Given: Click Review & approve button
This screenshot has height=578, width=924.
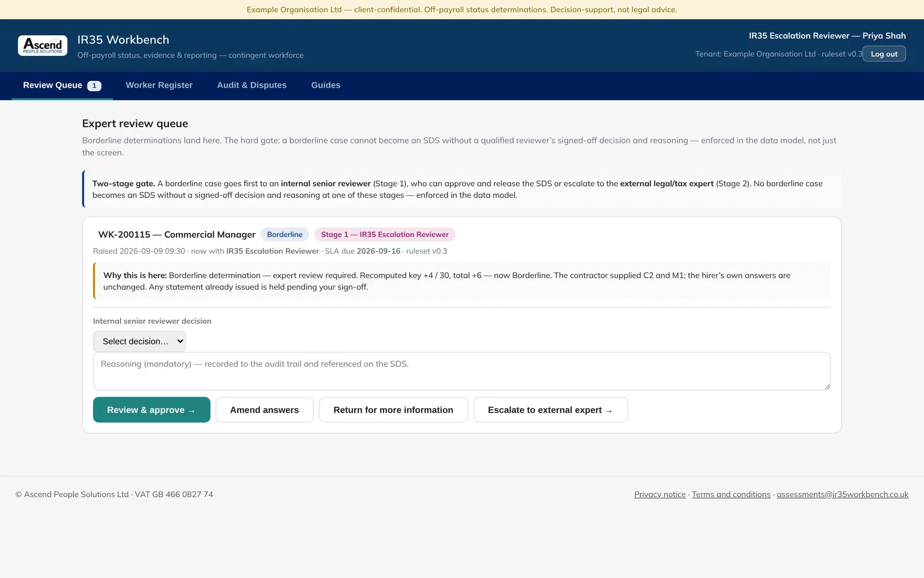Looking at the screenshot, I should [x=151, y=410].
